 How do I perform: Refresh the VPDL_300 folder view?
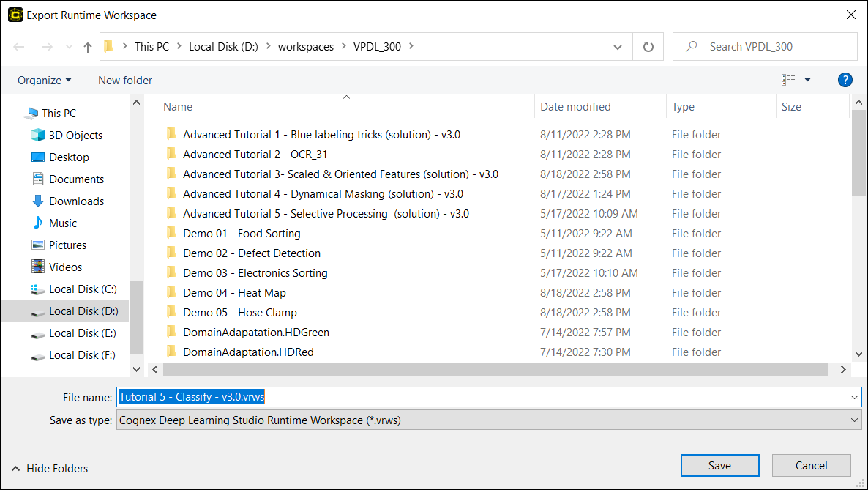648,47
